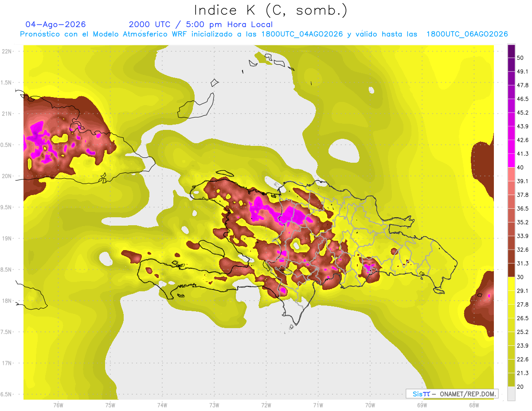Pick the light gray swatch below 20
The width and height of the screenshot is (532, 411).
[512, 394]
